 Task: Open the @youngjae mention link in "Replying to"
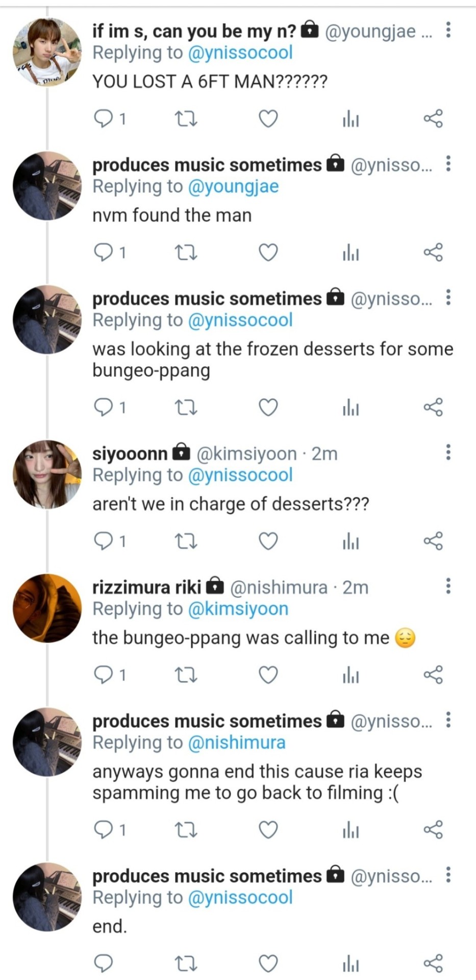pyautogui.click(x=234, y=186)
